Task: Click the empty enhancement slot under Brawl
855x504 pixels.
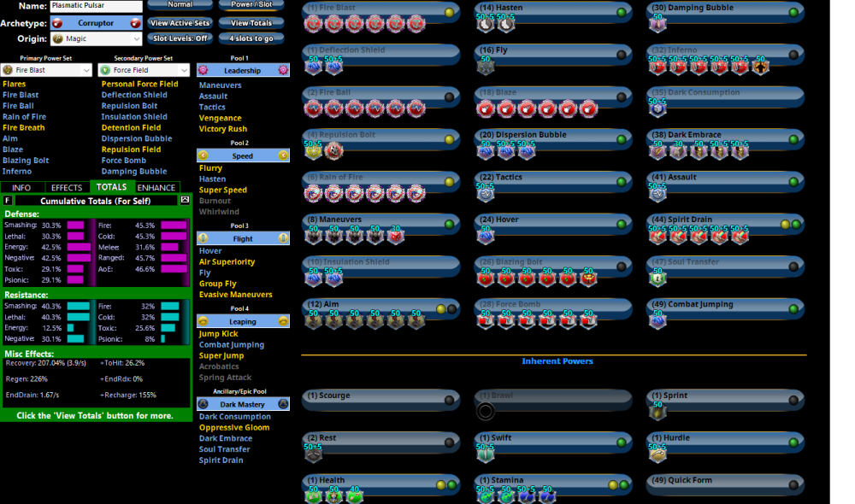Action: click(x=486, y=411)
